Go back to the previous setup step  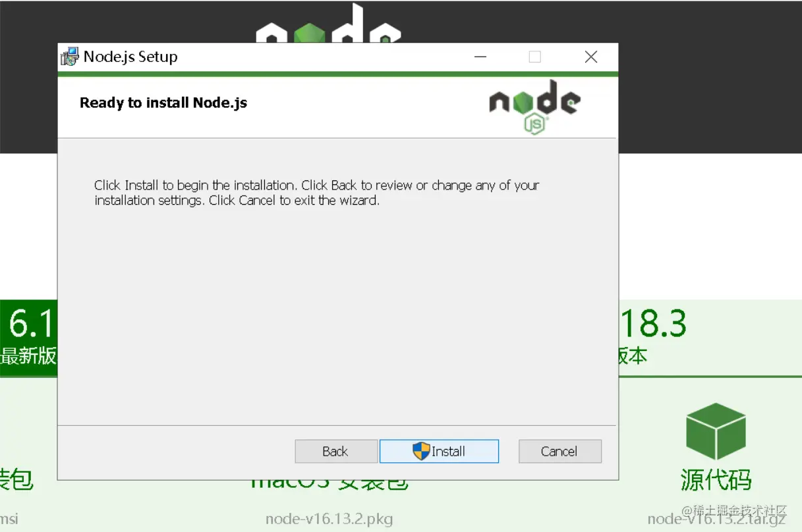point(336,451)
